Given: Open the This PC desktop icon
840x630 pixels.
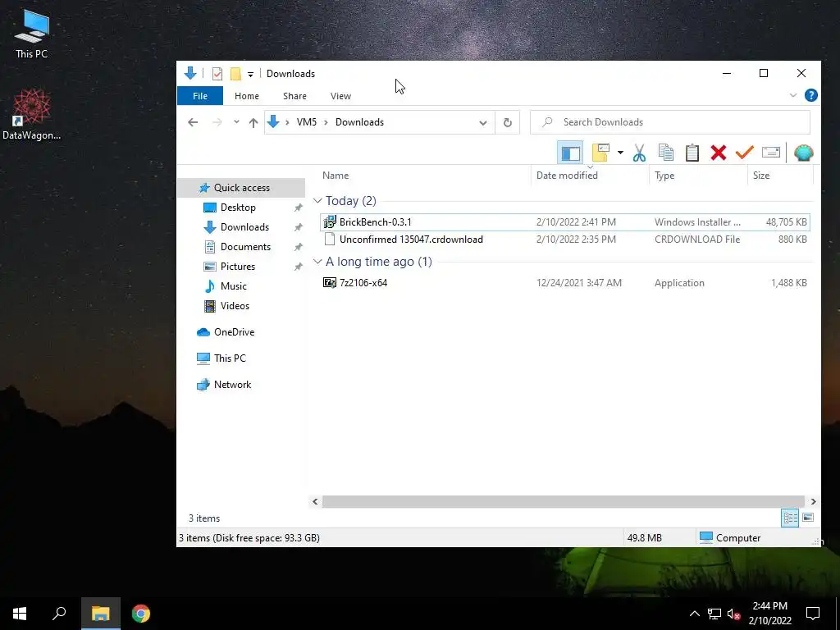Looking at the screenshot, I should click(32, 34).
